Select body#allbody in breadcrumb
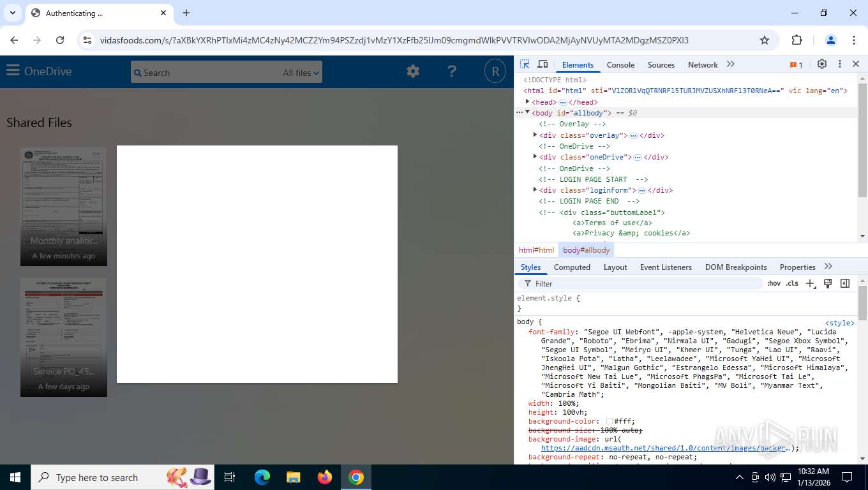 (x=586, y=250)
